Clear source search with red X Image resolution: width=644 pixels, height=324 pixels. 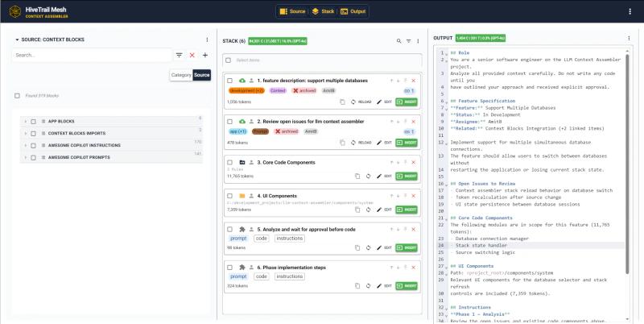(x=192, y=55)
